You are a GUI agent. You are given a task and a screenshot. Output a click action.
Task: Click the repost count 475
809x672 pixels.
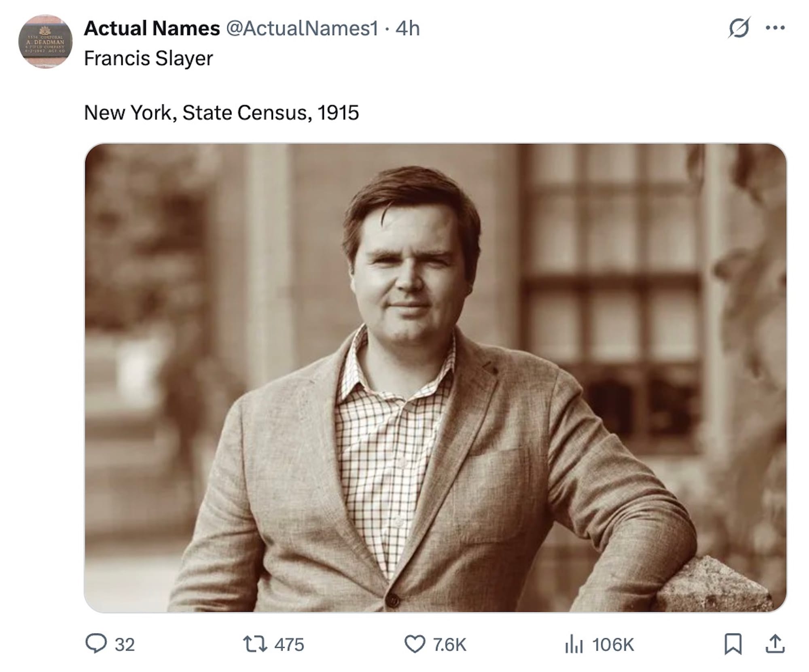pos(289,644)
